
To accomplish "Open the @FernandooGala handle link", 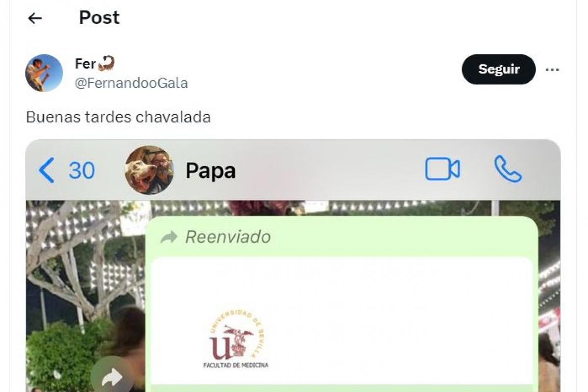I will click(131, 83).
